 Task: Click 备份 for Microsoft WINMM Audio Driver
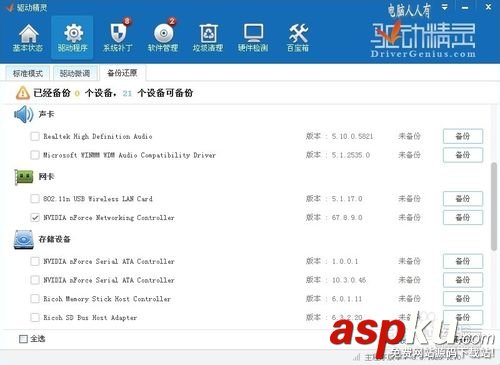pyautogui.click(x=463, y=155)
